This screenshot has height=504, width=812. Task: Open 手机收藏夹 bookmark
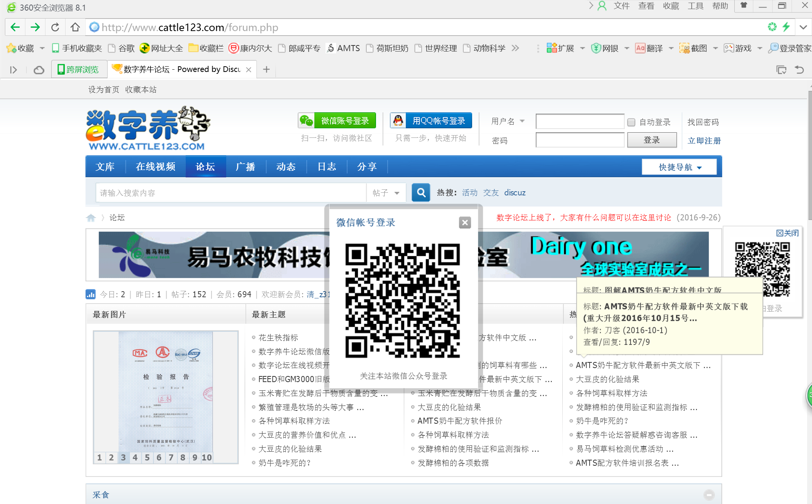(77, 48)
